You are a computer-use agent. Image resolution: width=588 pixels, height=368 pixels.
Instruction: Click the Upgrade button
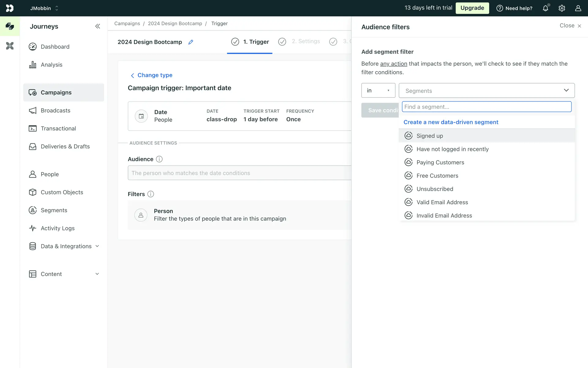click(x=472, y=8)
